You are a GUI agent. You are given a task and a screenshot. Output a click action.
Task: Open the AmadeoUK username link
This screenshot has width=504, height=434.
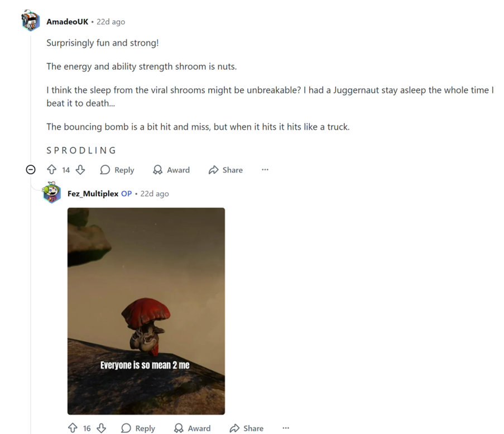(x=67, y=22)
